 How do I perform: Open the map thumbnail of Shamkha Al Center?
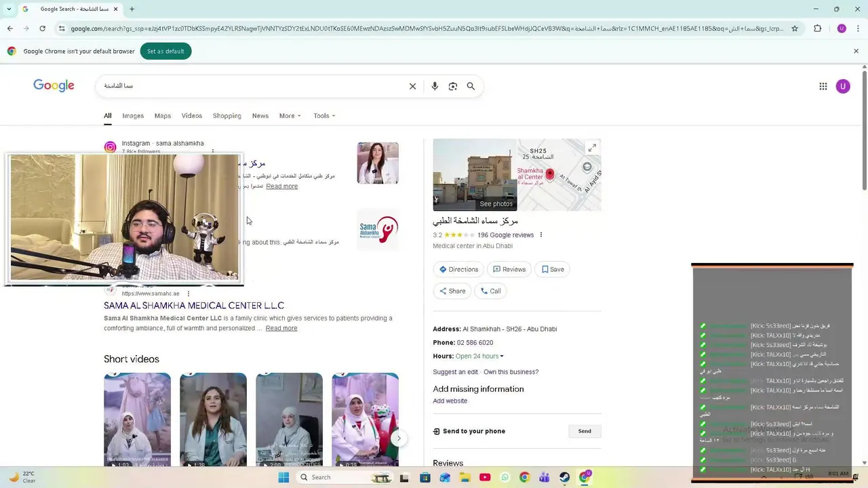click(559, 175)
